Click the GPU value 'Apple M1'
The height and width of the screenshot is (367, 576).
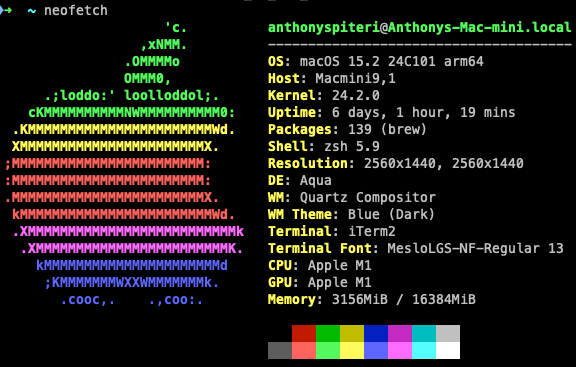pos(339,282)
